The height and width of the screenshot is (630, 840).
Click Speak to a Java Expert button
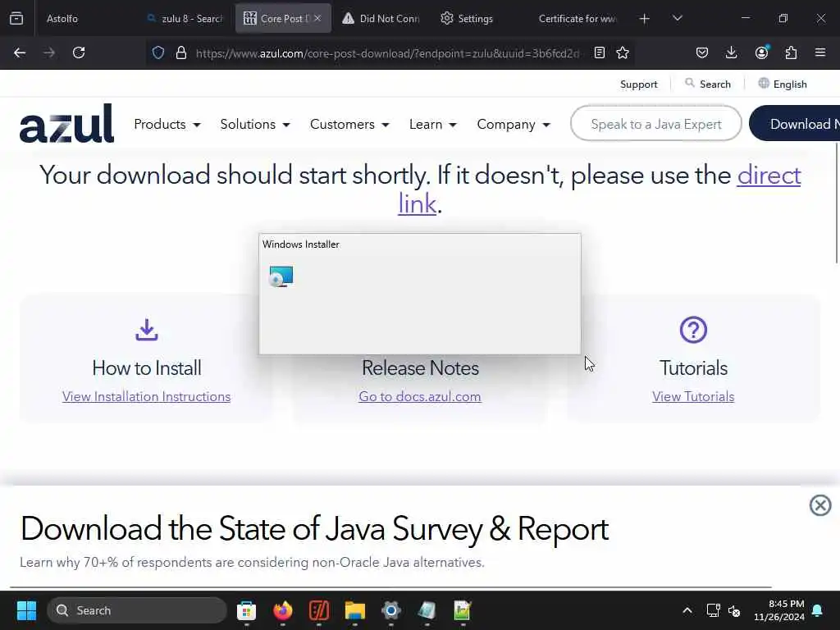pyautogui.click(x=656, y=124)
